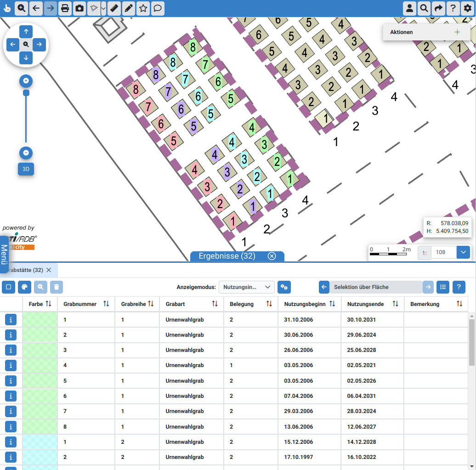Toggle select-all checkbox in results toolbar
This screenshot has width=476, height=470.
point(9,287)
